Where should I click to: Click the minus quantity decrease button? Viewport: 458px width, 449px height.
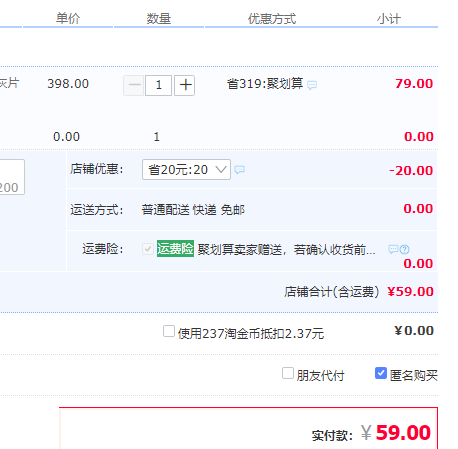pos(133,85)
